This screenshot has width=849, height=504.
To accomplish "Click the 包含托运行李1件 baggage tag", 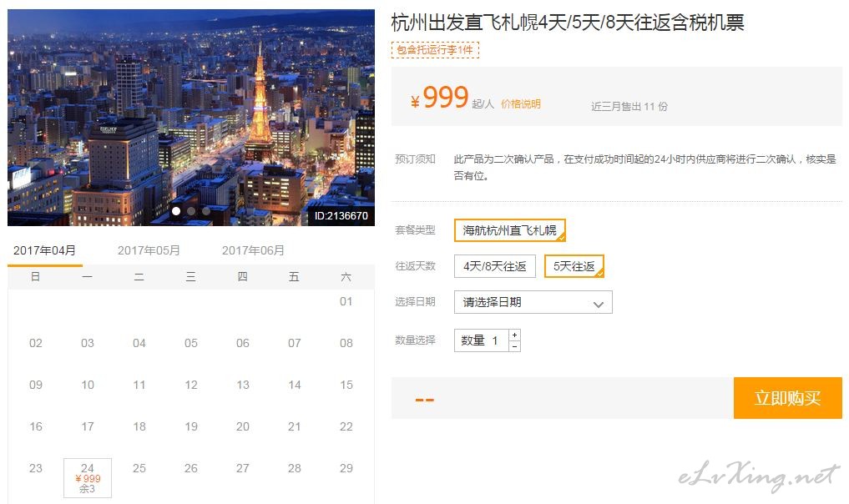I will coord(435,50).
